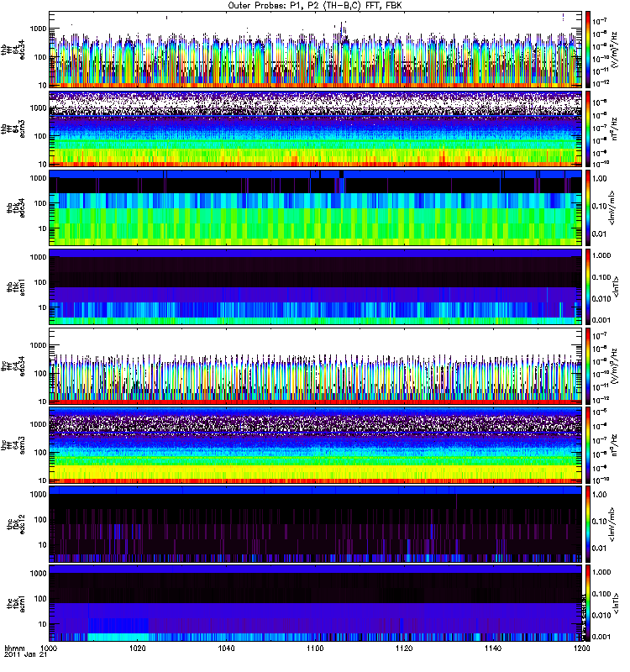The width and height of the screenshot is (630, 672).
Task: Open the thc fbk scm1 filterbank panel
Action: [315, 603]
